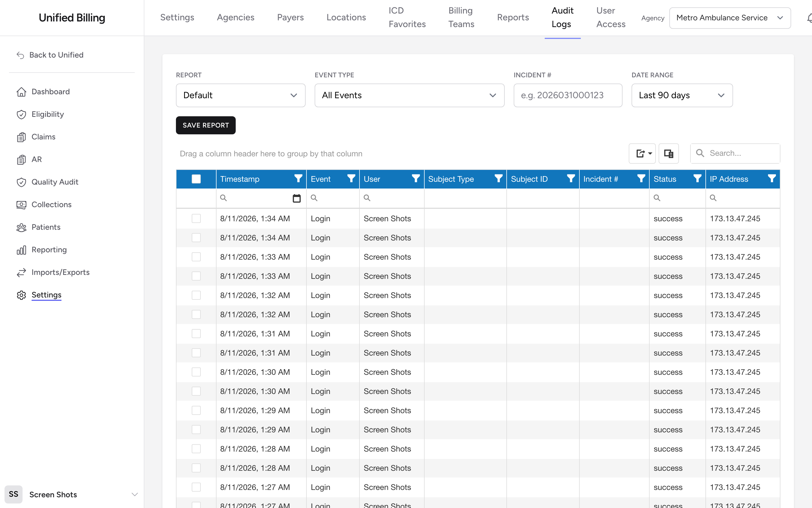Check the first 1:30 AM login row
The image size is (812, 508).
[x=196, y=372]
